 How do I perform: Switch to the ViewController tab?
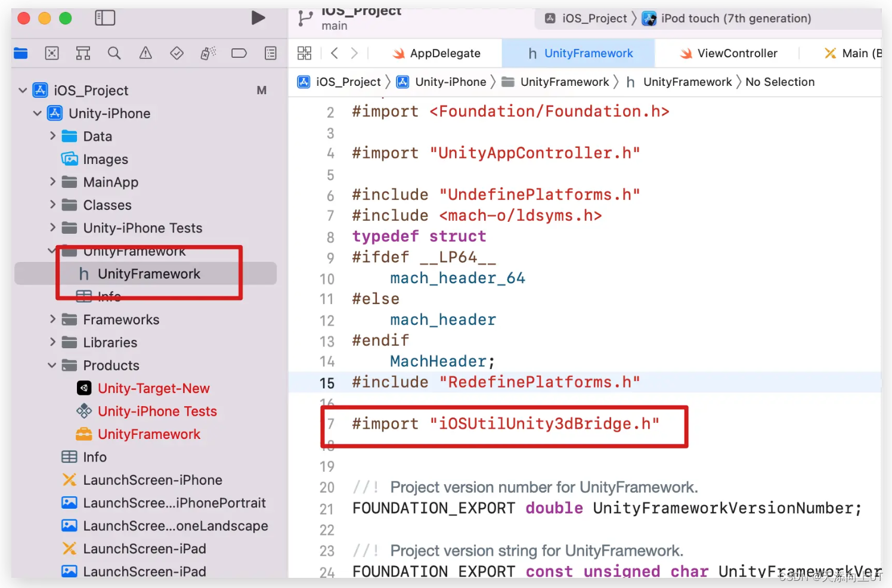729,53
